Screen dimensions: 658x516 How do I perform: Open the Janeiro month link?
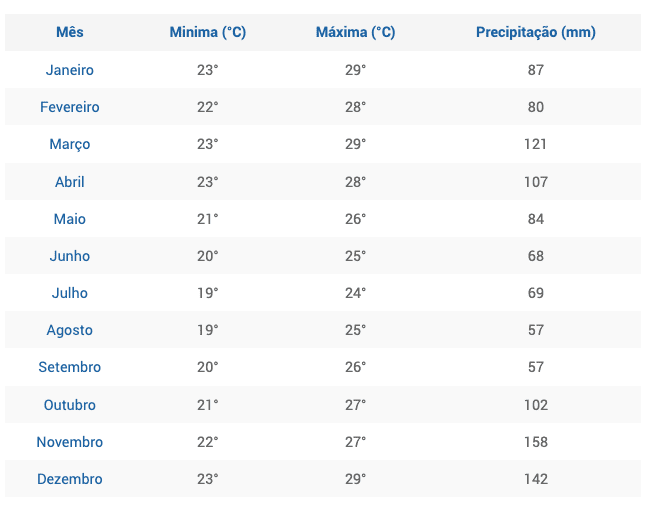[x=70, y=70]
